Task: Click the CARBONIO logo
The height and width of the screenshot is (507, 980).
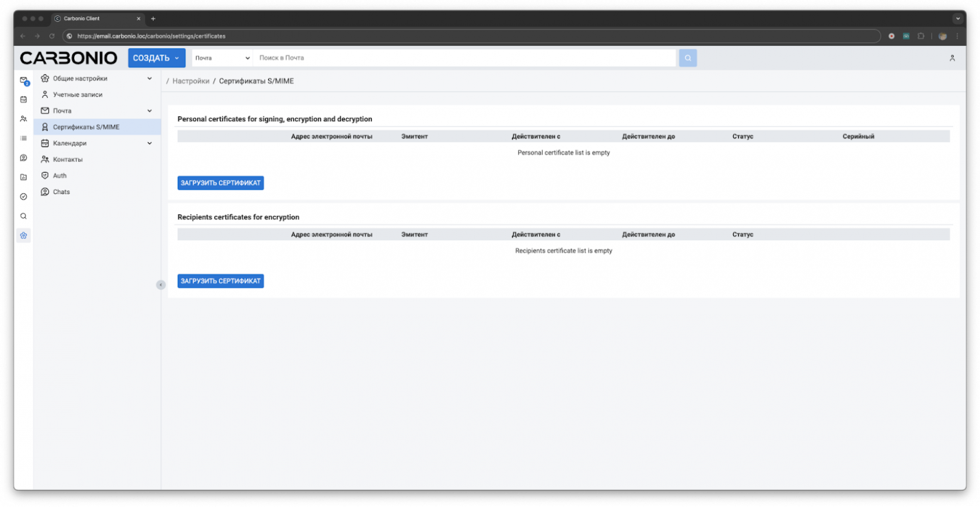Action: click(x=68, y=58)
